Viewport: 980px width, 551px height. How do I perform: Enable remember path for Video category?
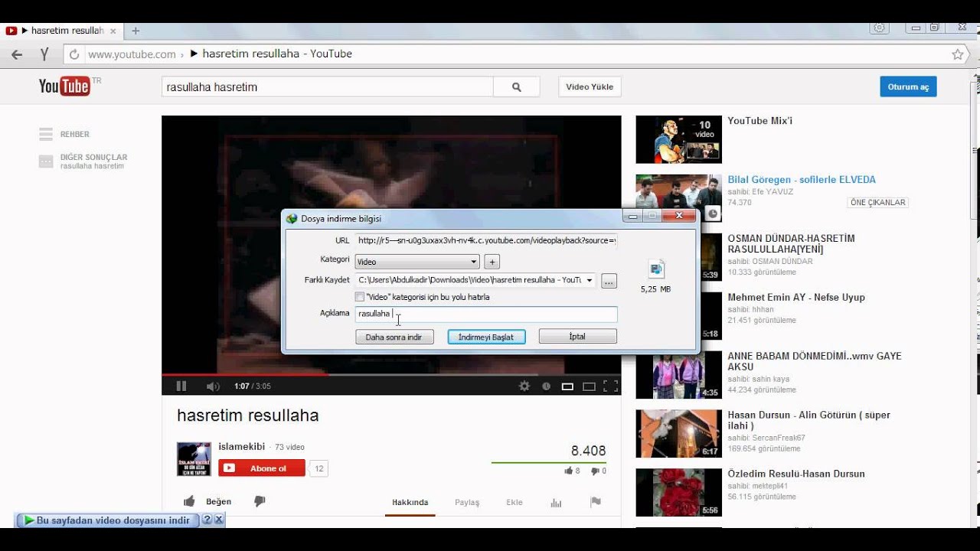(360, 297)
